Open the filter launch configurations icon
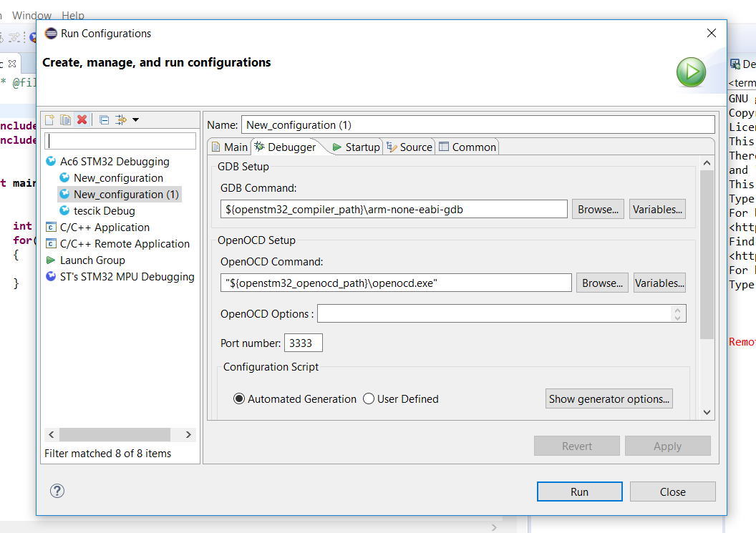Screen dimensions: 756x533 coord(120,119)
